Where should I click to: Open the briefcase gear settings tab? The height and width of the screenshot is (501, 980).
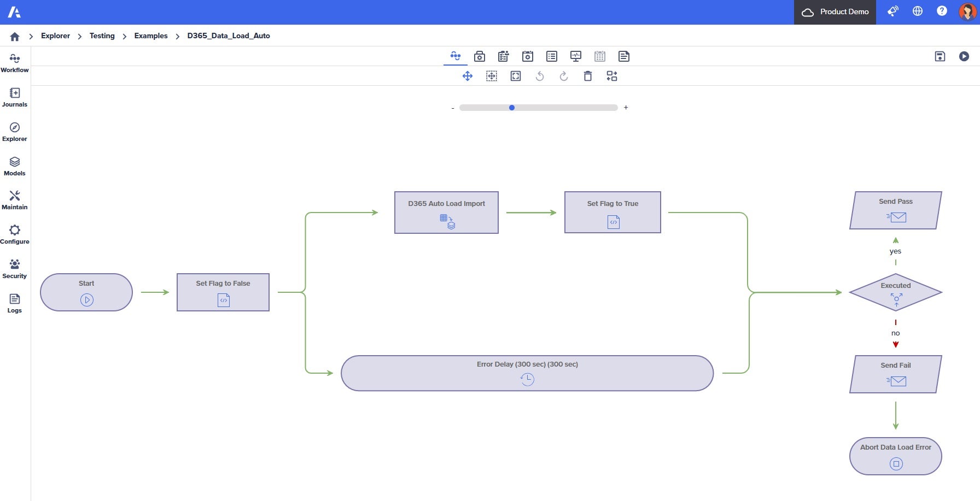[480, 56]
